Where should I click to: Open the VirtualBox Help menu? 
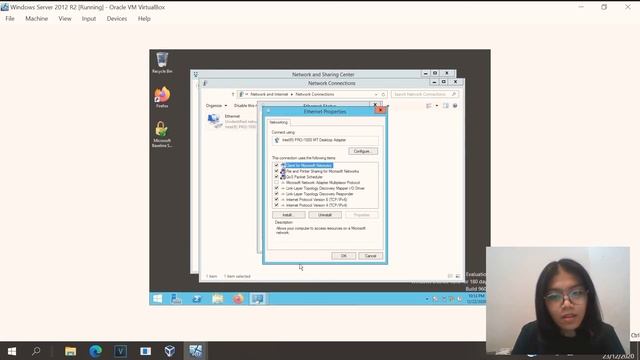144,19
